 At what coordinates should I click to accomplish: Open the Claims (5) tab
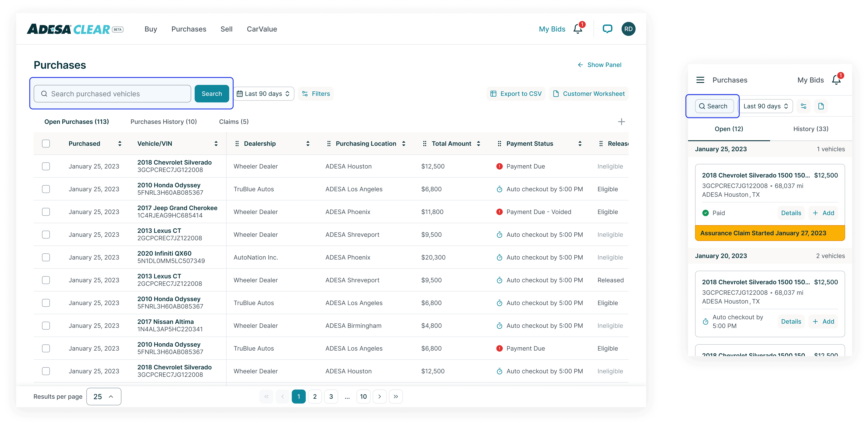coord(234,122)
